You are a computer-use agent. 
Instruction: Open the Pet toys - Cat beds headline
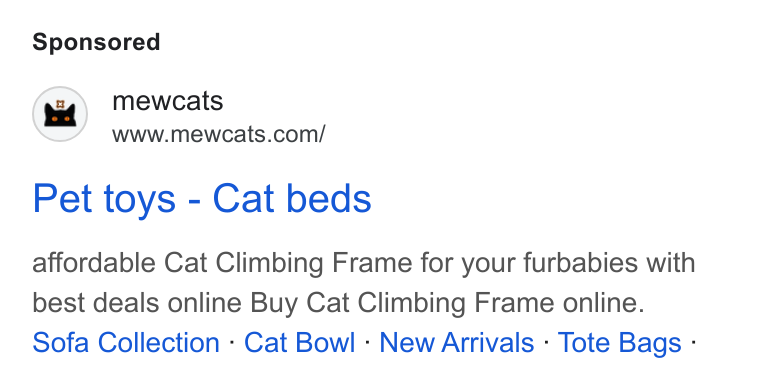202,198
